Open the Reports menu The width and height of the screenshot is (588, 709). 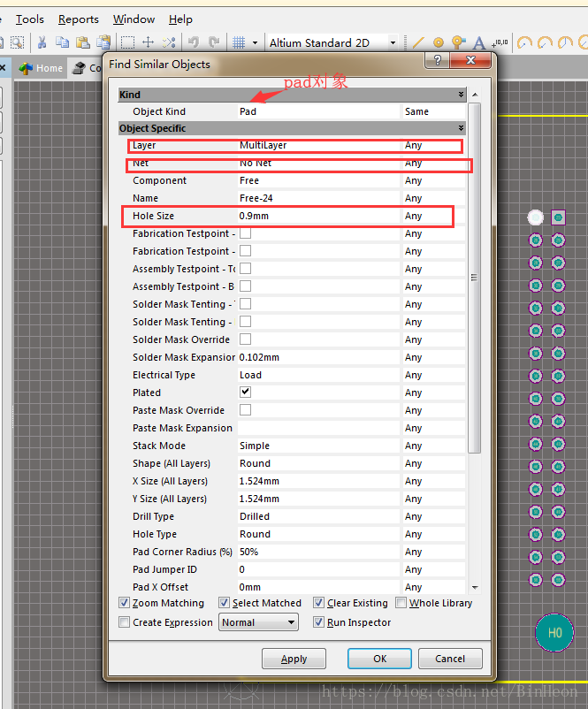(79, 19)
